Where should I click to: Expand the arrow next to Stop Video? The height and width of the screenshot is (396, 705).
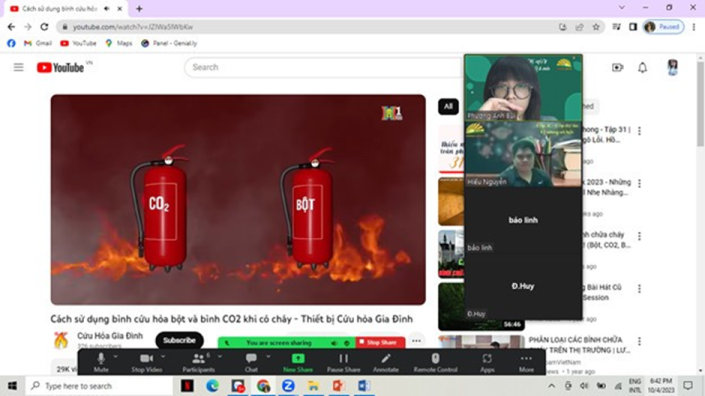point(163,356)
